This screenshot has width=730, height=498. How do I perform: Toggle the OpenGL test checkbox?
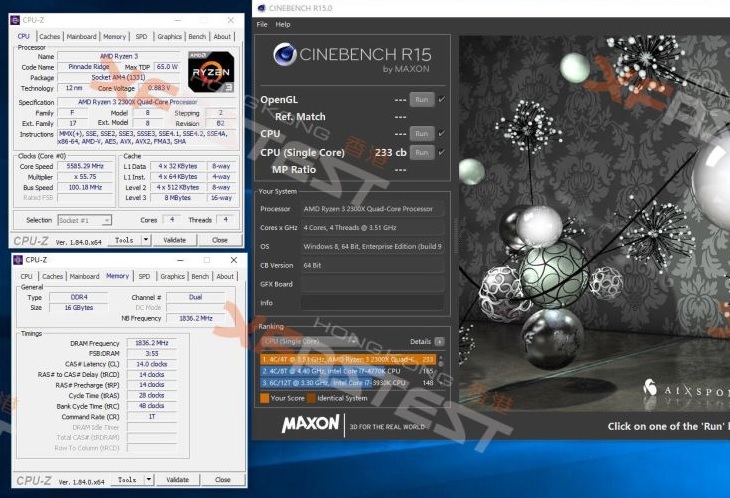[x=441, y=100]
